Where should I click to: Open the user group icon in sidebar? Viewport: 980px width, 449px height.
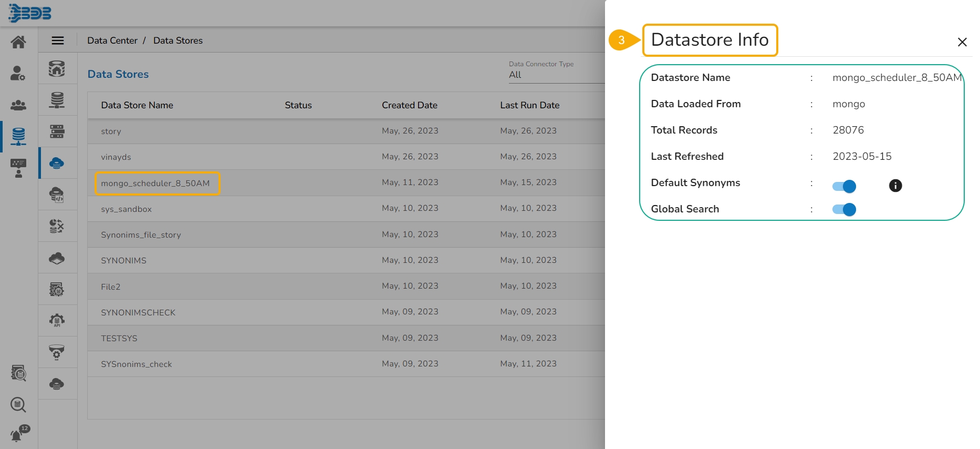coord(18,105)
